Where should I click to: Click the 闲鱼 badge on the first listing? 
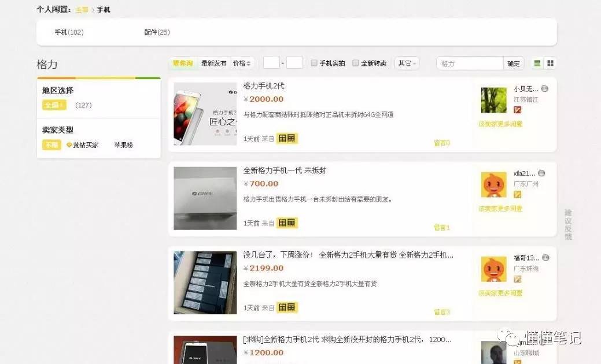click(287, 139)
